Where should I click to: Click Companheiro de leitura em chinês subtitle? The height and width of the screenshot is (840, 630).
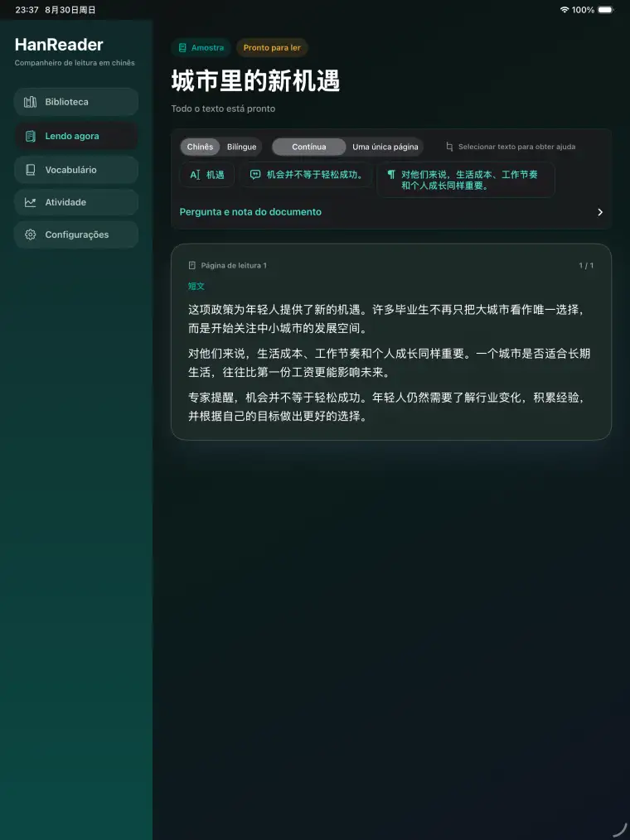click(x=75, y=63)
